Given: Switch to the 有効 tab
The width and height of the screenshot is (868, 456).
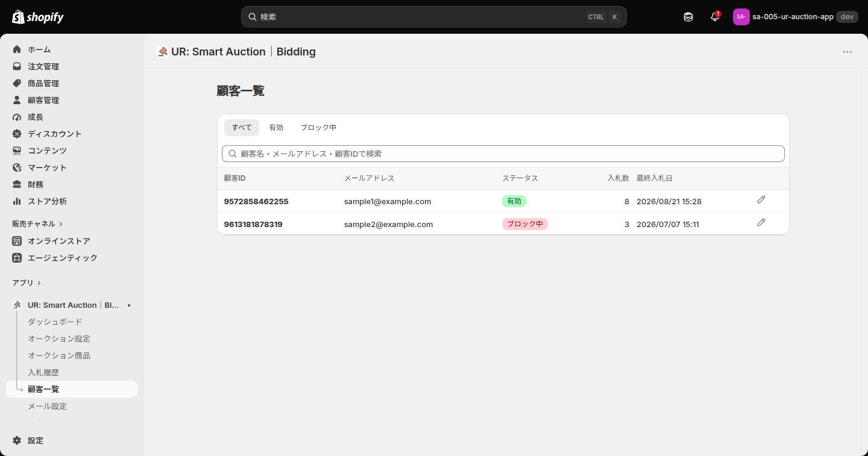Looking at the screenshot, I should 276,128.
